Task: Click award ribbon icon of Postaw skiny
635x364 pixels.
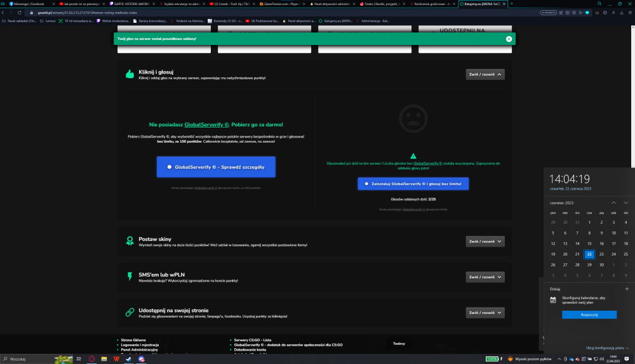Action: click(x=130, y=241)
